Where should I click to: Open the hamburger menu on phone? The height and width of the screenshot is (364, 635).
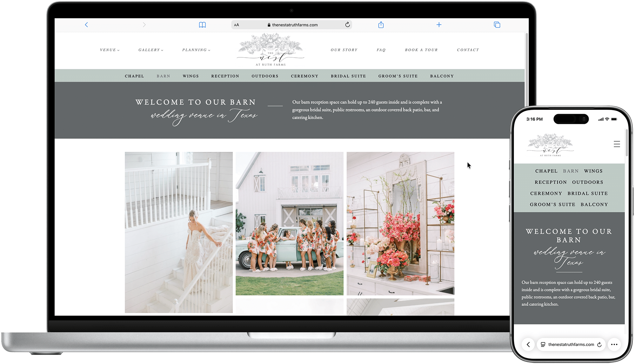coord(617,144)
